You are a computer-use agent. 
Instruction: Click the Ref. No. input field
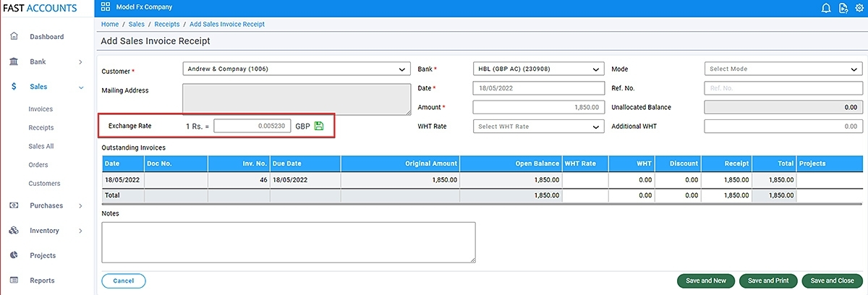tap(783, 88)
